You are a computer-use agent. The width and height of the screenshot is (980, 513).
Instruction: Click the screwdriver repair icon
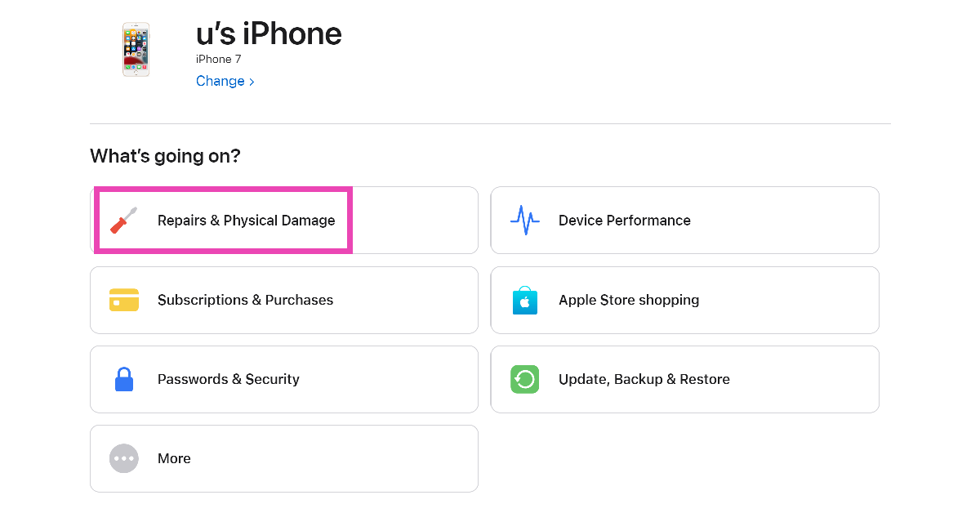click(123, 221)
